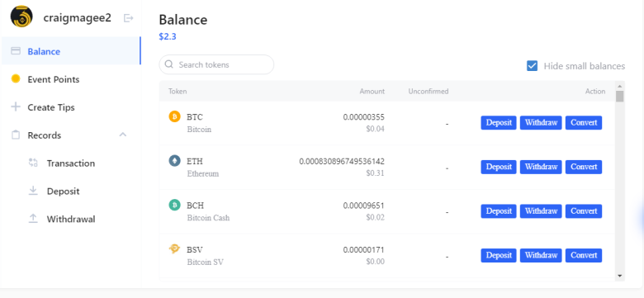Open the Transaction records page
The width and height of the screenshot is (644, 298).
pos(71,163)
